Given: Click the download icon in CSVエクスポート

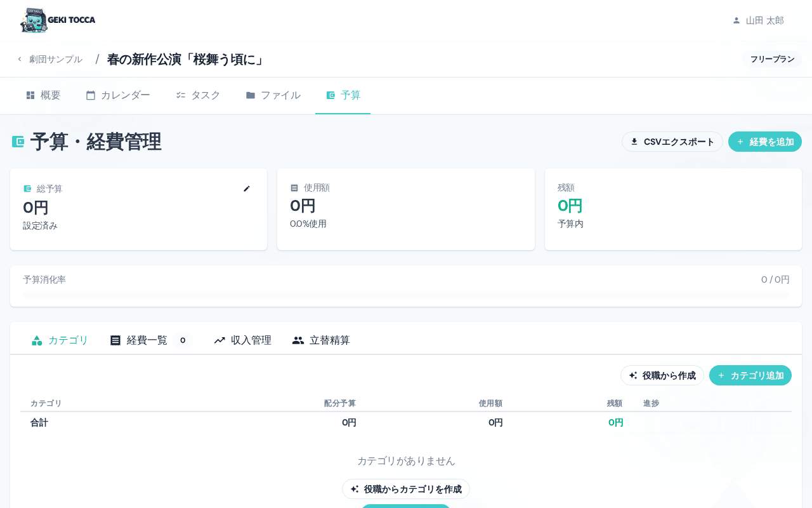Looking at the screenshot, I should (x=633, y=141).
